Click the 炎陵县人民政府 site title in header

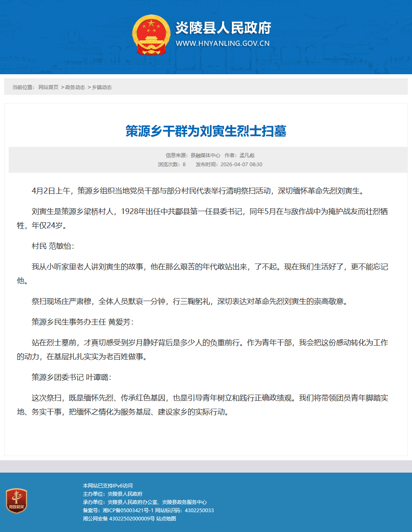pyautogui.click(x=223, y=28)
